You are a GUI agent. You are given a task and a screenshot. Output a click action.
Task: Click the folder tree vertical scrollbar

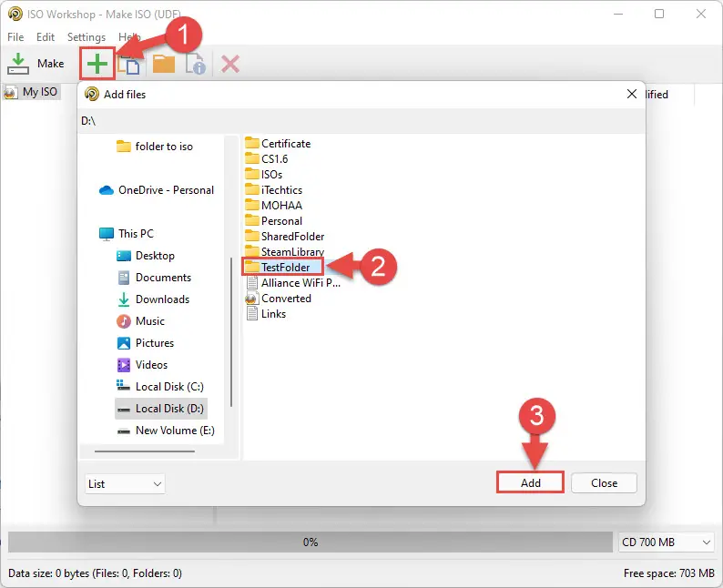[231, 332]
